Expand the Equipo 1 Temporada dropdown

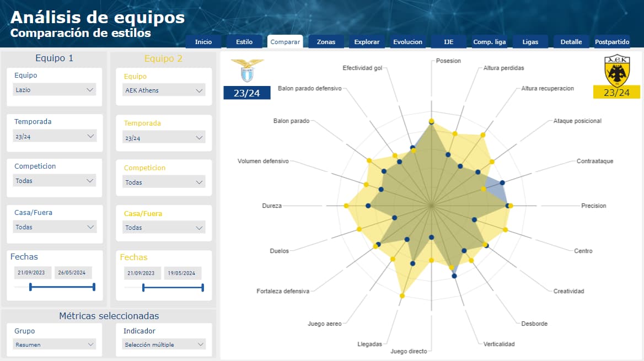point(54,136)
